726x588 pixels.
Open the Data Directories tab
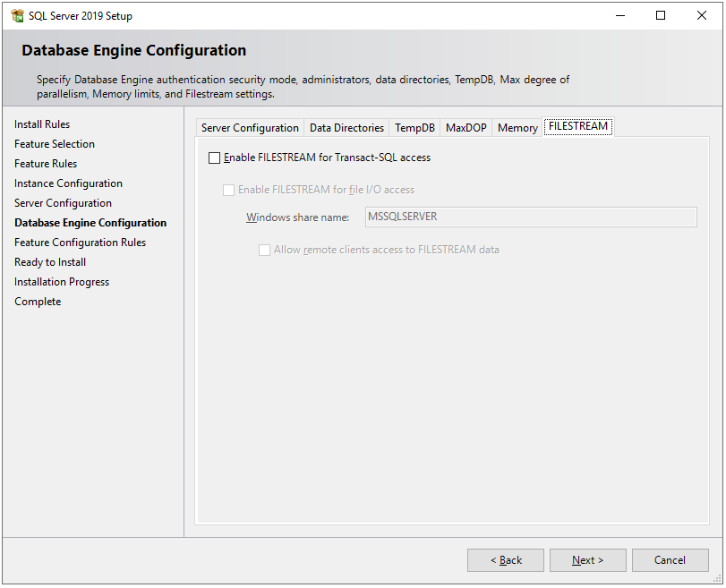point(346,128)
